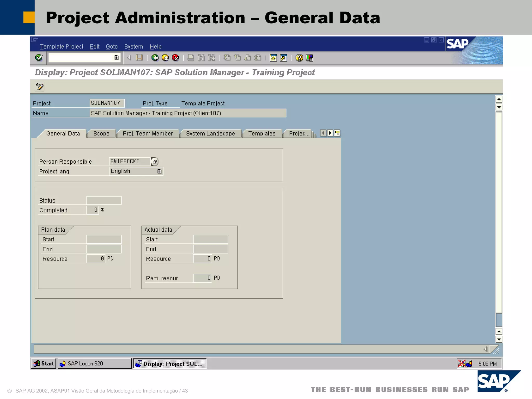This screenshot has width=532, height=399.
Task: Click the empty Status field
Action: [104, 200]
